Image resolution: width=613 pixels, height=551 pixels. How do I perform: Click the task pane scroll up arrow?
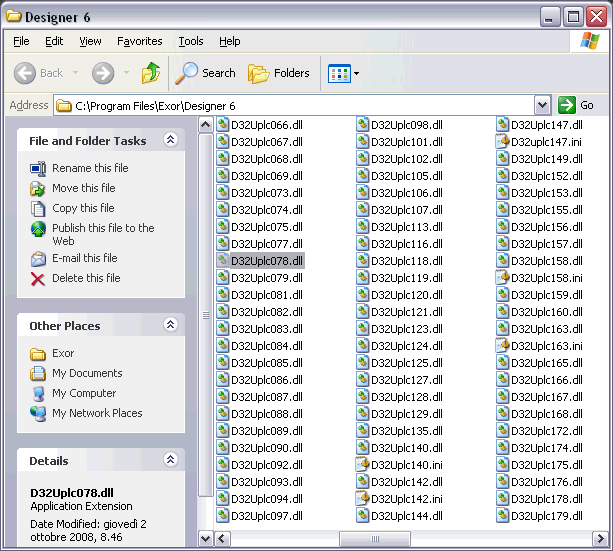pyautogui.click(x=206, y=125)
